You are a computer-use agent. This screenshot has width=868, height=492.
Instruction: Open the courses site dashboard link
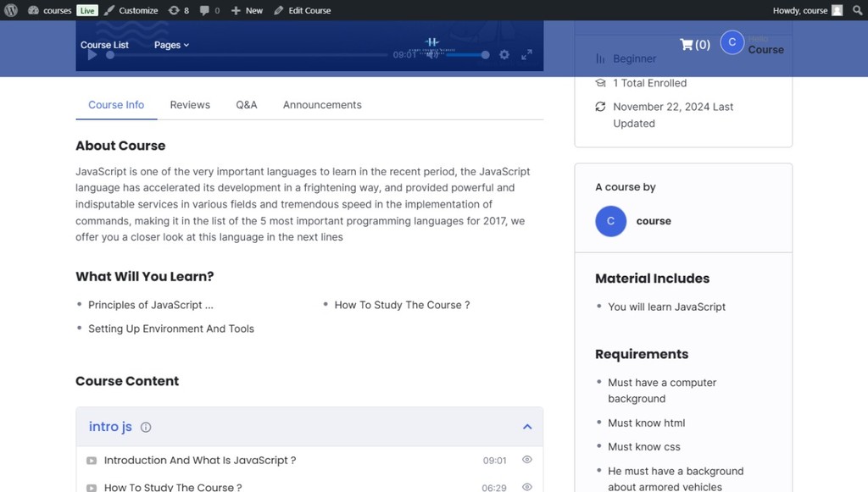[50, 10]
